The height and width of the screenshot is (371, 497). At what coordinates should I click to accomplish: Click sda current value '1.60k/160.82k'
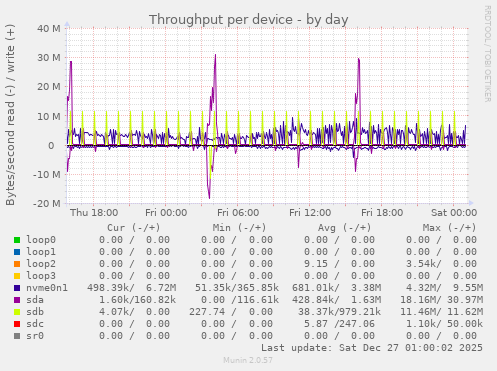tap(137, 300)
